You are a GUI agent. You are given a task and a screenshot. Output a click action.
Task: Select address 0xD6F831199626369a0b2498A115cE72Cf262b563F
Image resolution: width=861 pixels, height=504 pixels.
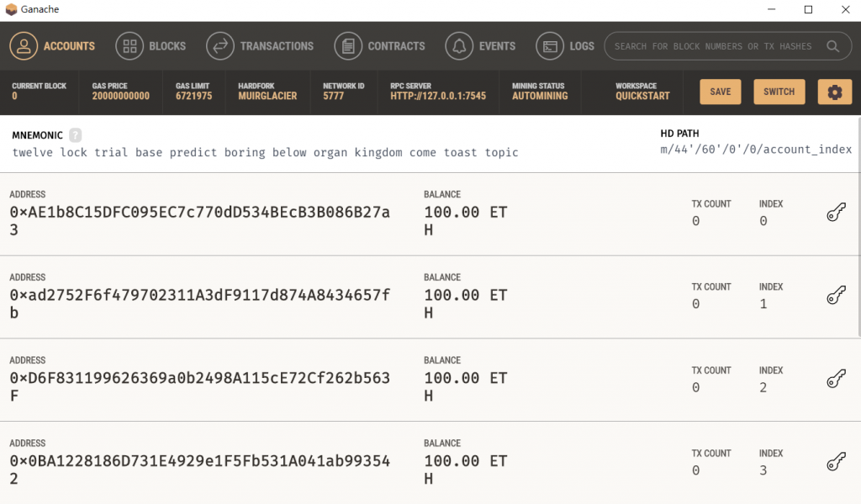pos(200,386)
